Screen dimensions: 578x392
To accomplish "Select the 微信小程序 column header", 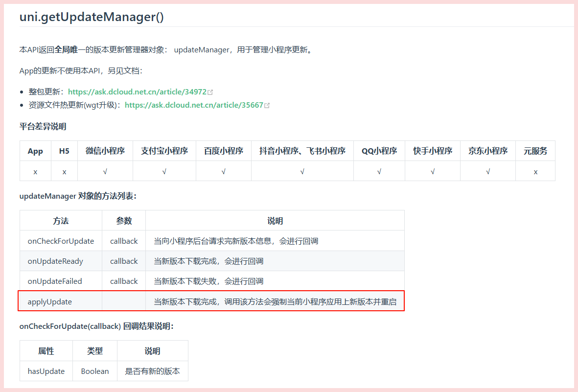I will pos(105,151).
